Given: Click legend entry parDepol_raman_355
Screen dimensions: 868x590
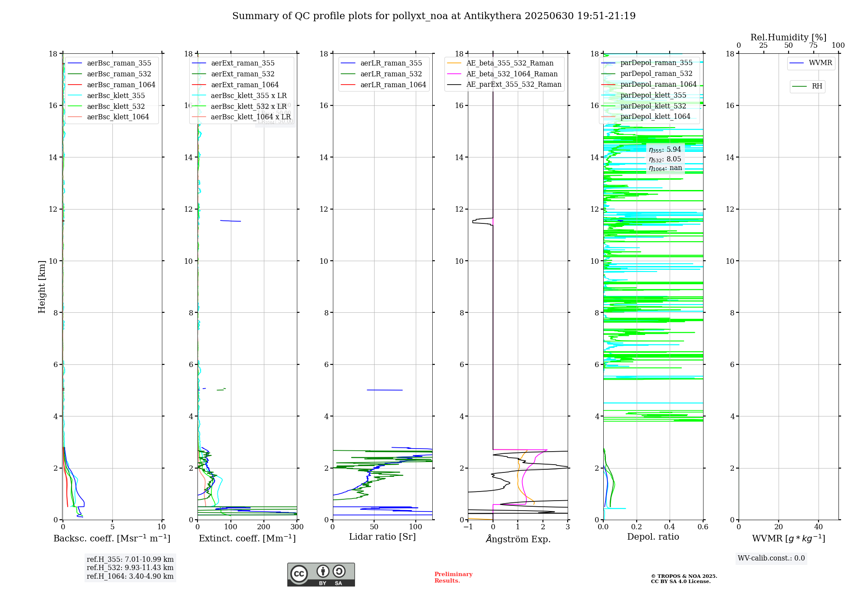Looking at the screenshot, I should point(647,63).
